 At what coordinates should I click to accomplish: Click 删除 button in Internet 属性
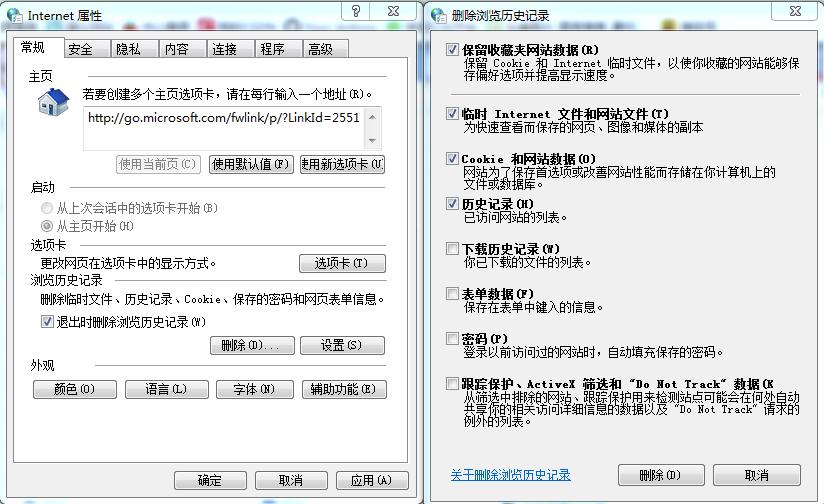[x=252, y=345]
